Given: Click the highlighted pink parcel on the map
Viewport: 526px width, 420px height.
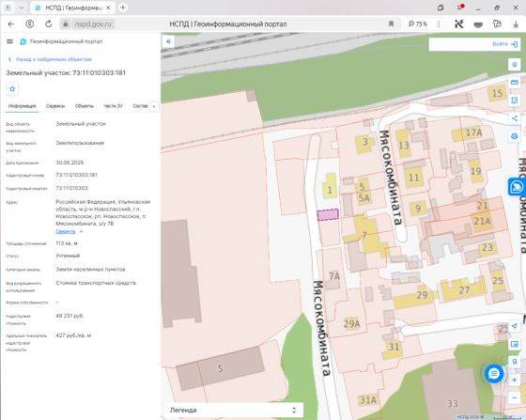Looking at the screenshot, I should tap(328, 214).
